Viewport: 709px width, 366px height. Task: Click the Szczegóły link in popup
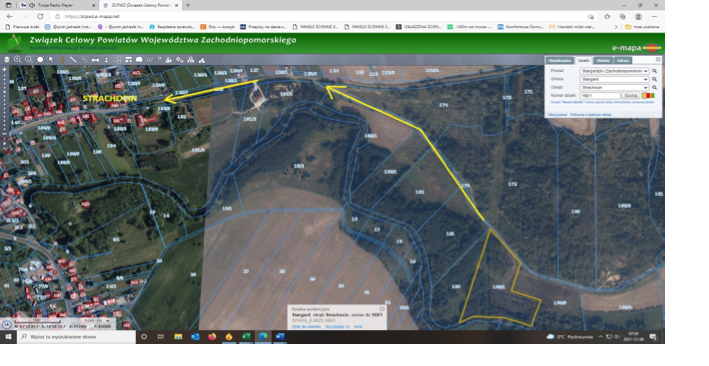tap(337, 327)
